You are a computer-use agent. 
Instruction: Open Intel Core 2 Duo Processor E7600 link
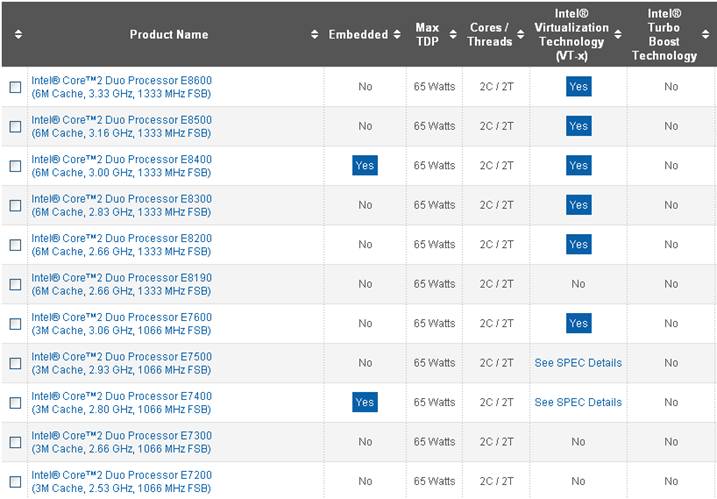pyautogui.click(x=122, y=324)
